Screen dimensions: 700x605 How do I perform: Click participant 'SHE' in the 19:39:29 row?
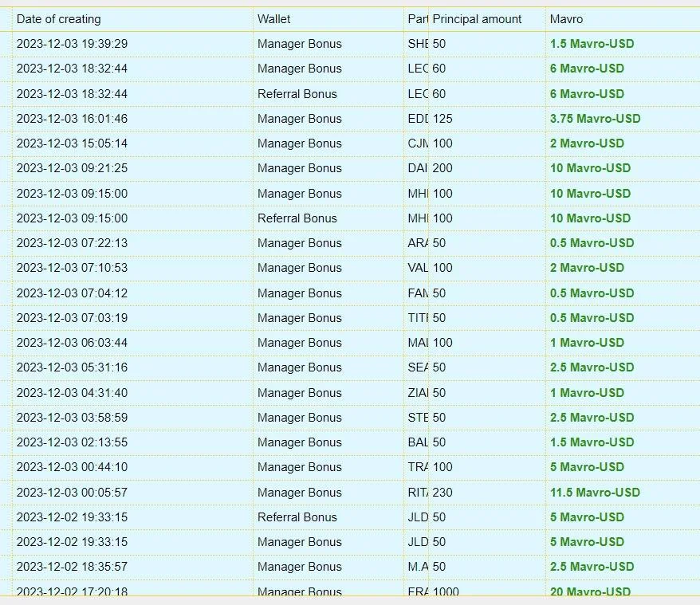click(418, 44)
